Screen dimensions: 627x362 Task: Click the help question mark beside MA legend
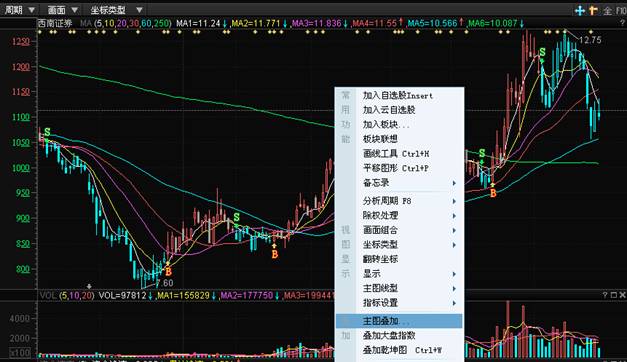[622, 24]
